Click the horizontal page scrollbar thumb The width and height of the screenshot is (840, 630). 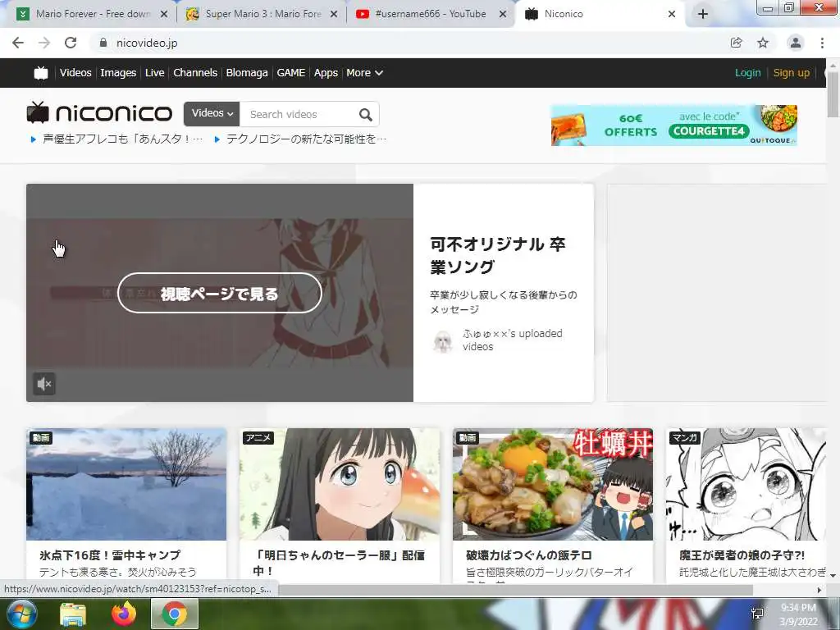(514, 590)
